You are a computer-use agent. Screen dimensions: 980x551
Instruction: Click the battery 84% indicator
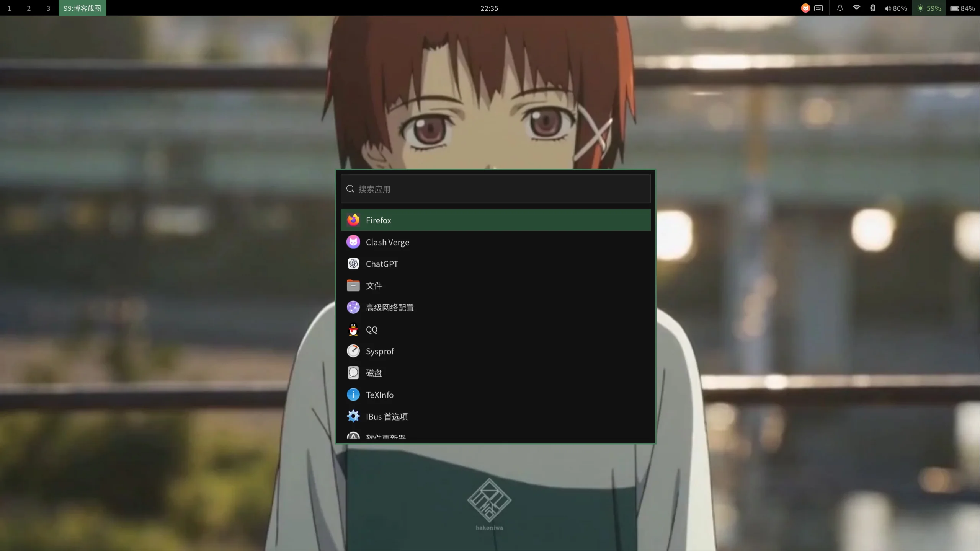point(962,8)
